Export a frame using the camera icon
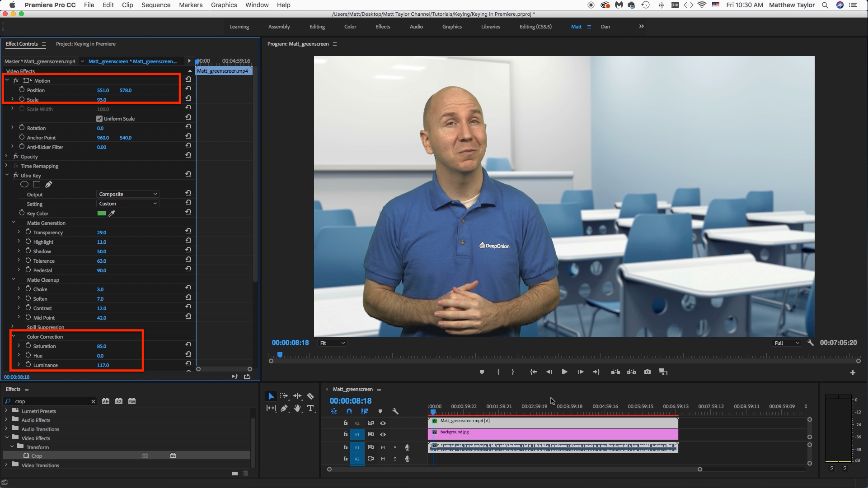This screenshot has height=488, width=868. click(x=647, y=372)
